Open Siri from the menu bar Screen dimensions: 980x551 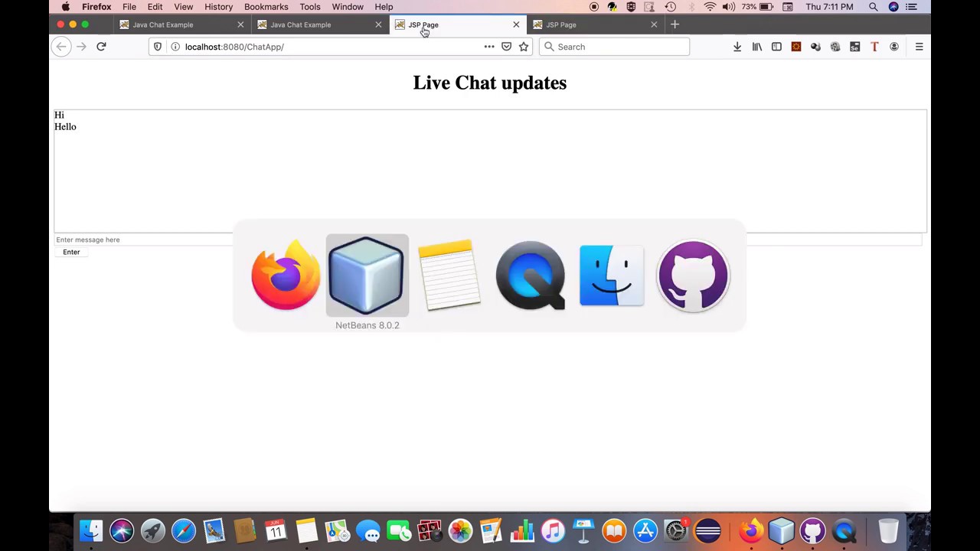(x=893, y=7)
